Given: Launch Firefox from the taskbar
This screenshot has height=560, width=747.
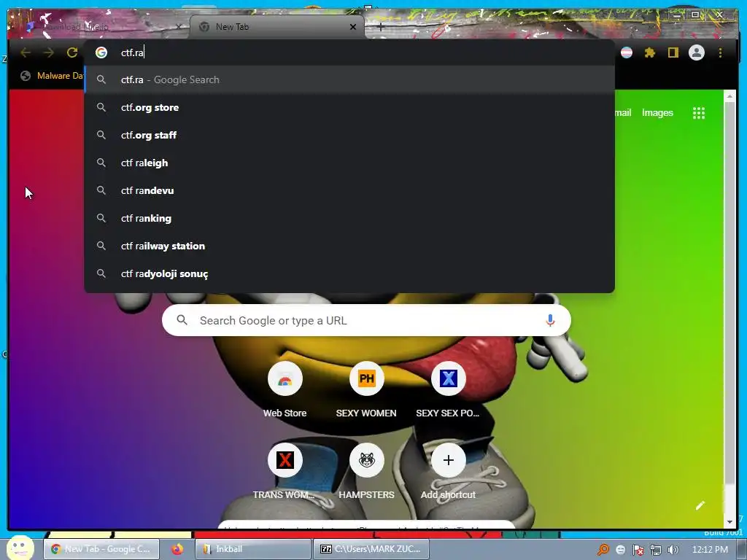Looking at the screenshot, I should click(177, 549).
